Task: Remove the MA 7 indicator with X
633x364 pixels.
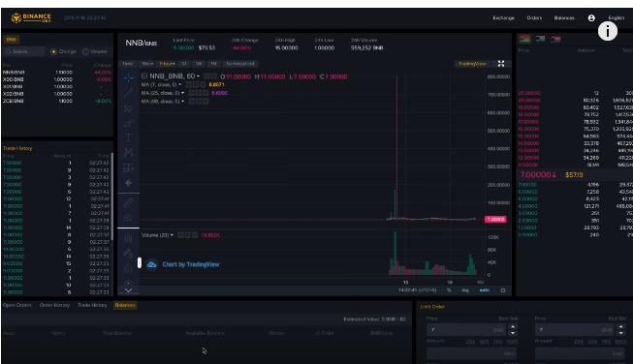Action: pos(203,84)
